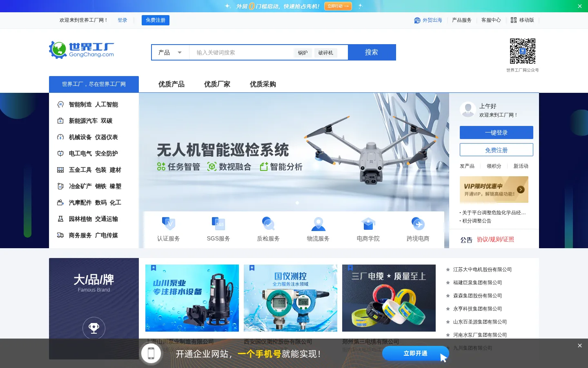The height and width of the screenshot is (368, 588).
Task: Open the 国仪测控 brand thumbnail
Action: tap(290, 298)
